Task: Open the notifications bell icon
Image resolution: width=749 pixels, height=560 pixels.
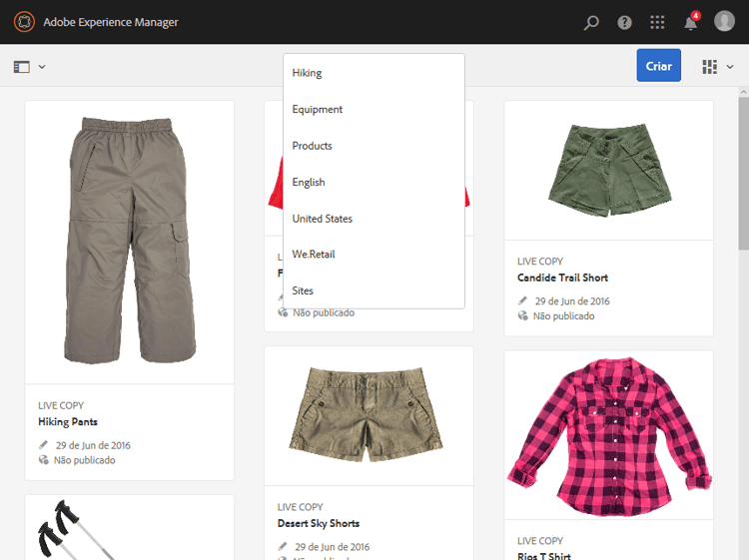Action: click(691, 22)
